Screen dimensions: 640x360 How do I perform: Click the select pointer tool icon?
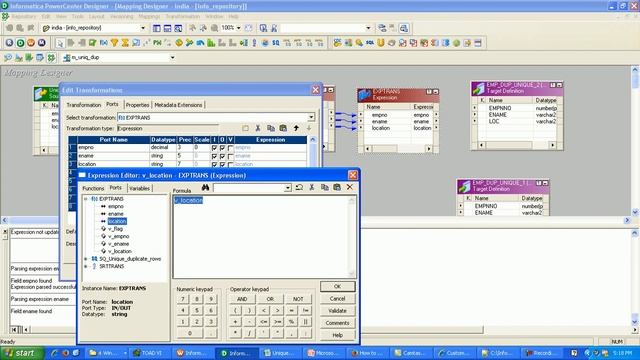coord(60,42)
